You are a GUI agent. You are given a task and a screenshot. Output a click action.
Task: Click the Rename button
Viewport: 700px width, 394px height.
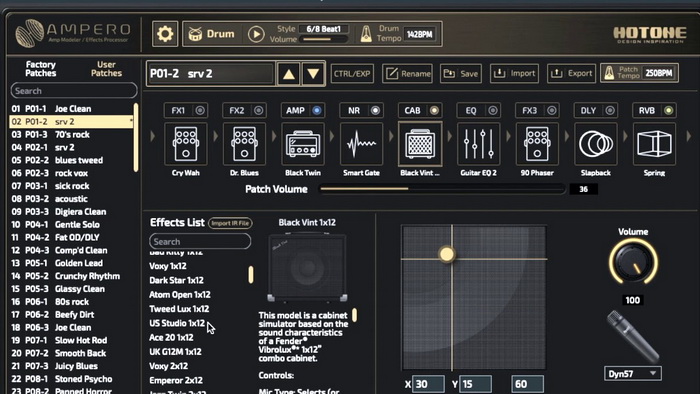tap(408, 74)
